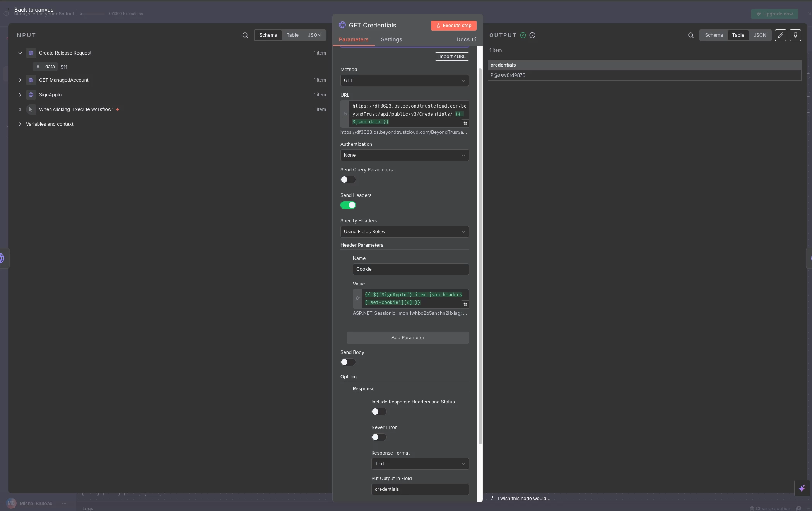The height and width of the screenshot is (511, 812).
Task: Click the Put Output in Field input
Action: point(420,489)
